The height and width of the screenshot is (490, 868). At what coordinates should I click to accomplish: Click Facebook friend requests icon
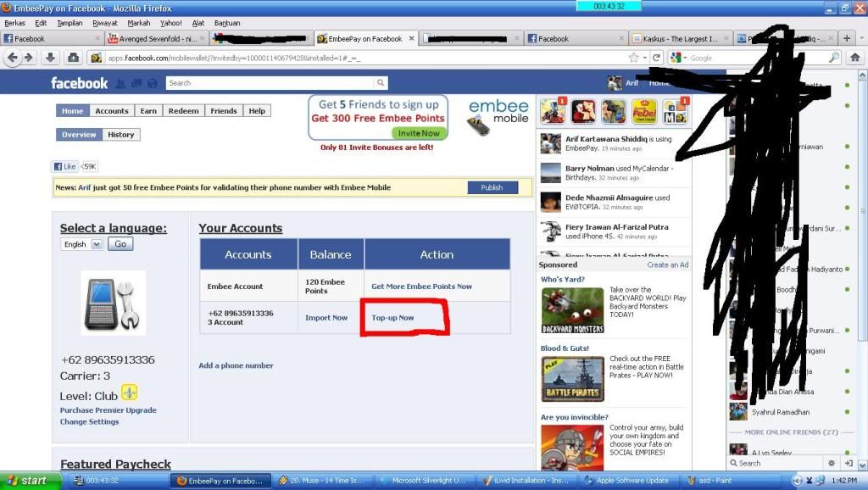click(x=120, y=84)
